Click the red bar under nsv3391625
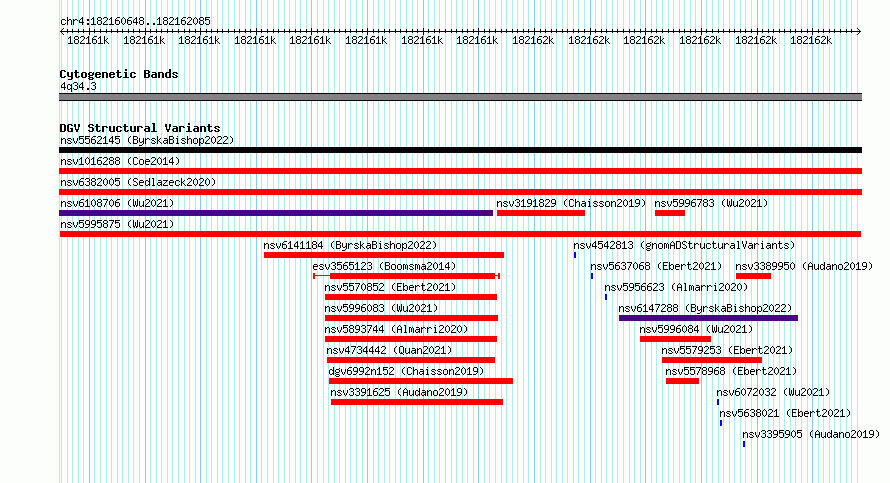Screen dimensions: 890x483 tap(417, 402)
